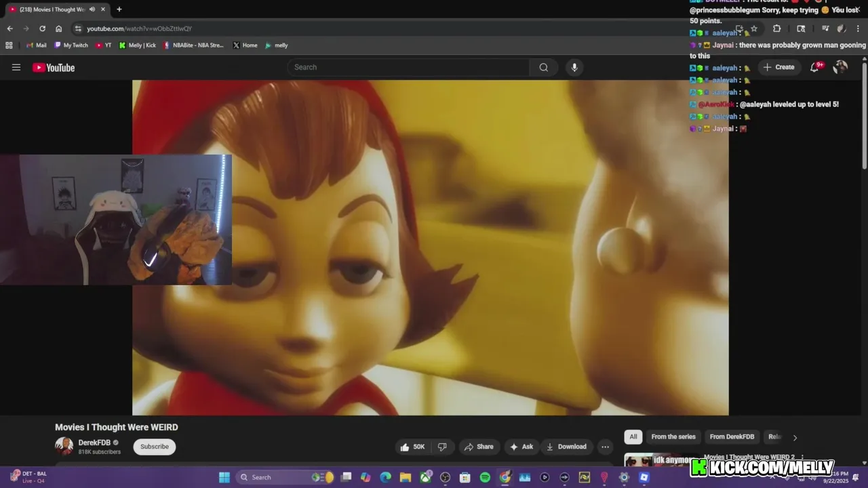
Task: Click Jaynai's chat message about grown man
Action: tap(778, 51)
